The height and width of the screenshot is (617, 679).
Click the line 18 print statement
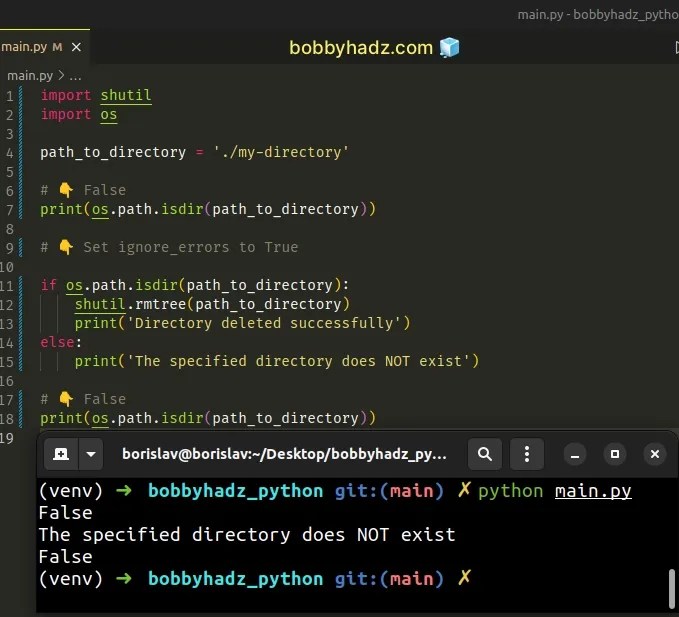pyautogui.click(x=208, y=418)
